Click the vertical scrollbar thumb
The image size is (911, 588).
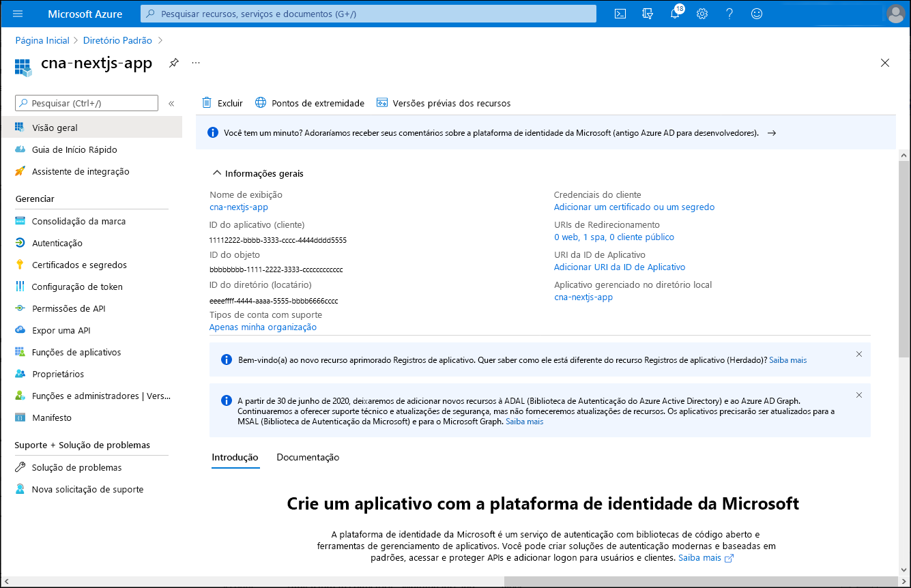pos(904,259)
